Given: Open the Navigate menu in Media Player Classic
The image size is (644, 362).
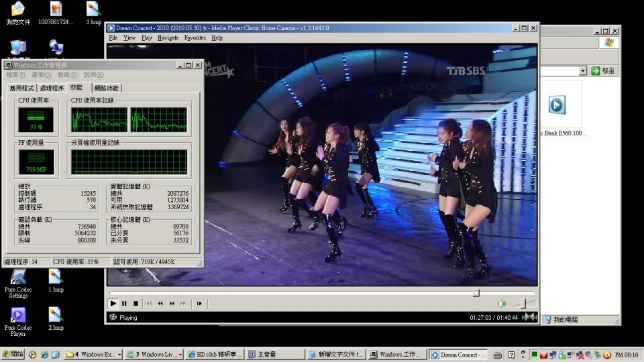Looking at the screenshot, I should click(168, 38).
